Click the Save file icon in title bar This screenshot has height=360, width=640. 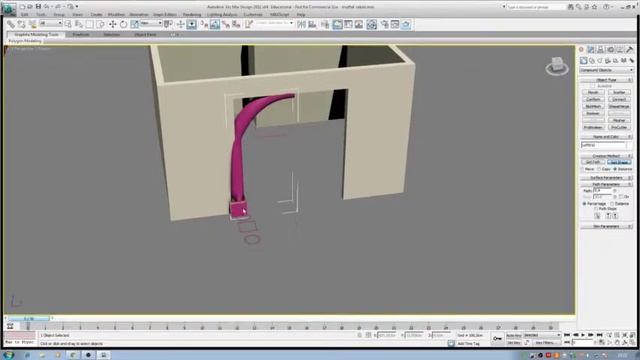pyautogui.click(x=38, y=7)
